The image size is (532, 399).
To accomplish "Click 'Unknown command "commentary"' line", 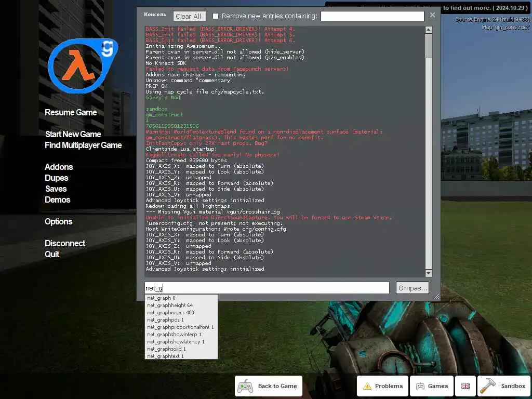I will pyautogui.click(x=189, y=81).
